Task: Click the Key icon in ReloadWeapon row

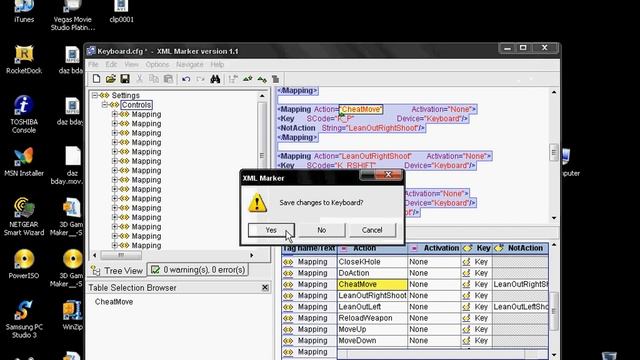Action: point(467,318)
